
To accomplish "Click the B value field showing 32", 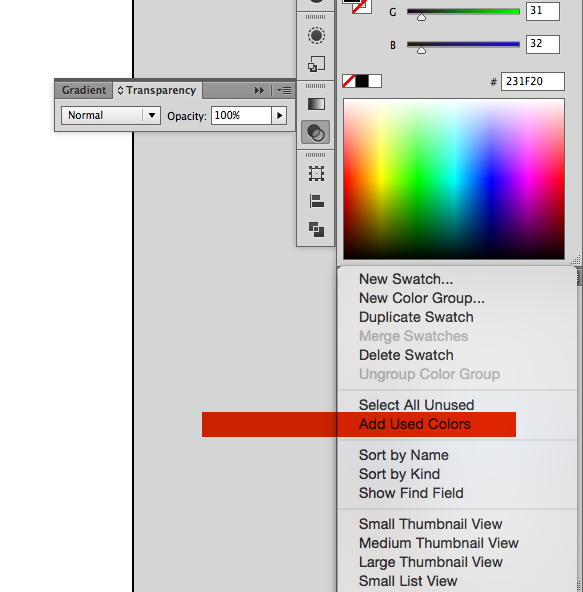I will [x=543, y=44].
